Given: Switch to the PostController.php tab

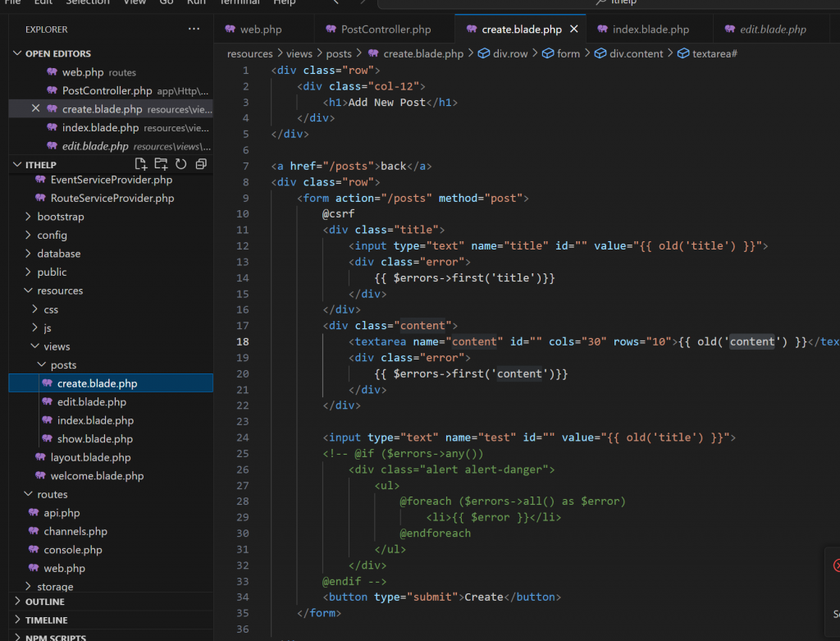Looking at the screenshot, I should point(386,30).
